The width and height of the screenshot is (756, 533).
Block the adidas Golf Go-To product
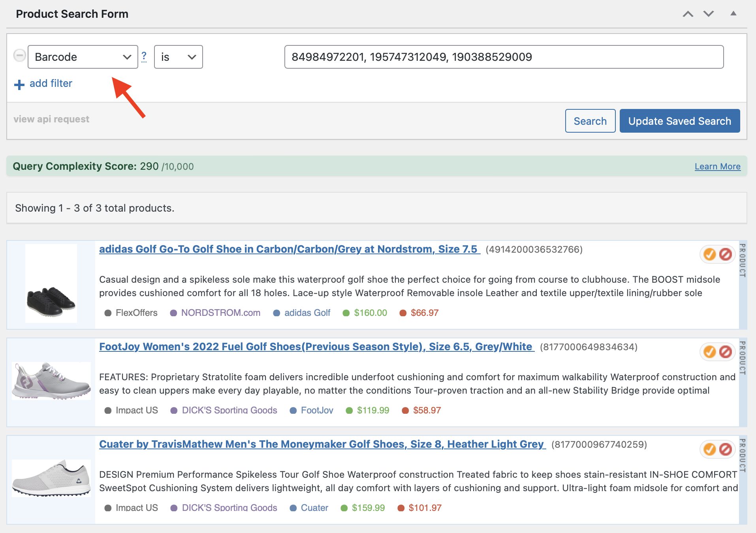tap(725, 255)
